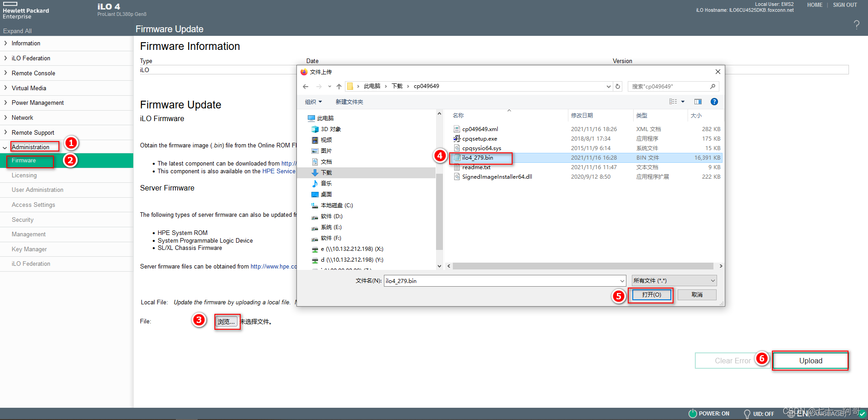Expand the Remote Console menu section
The height and width of the screenshot is (420, 868).
point(34,73)
